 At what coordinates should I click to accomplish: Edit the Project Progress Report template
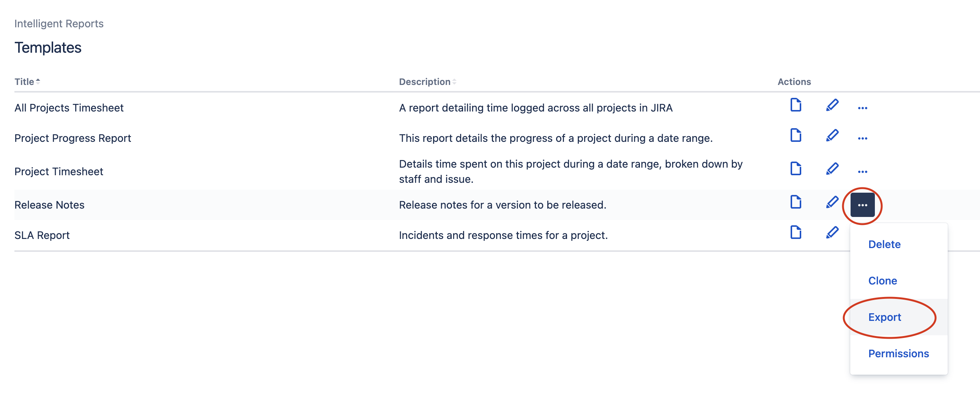[832, 135]
